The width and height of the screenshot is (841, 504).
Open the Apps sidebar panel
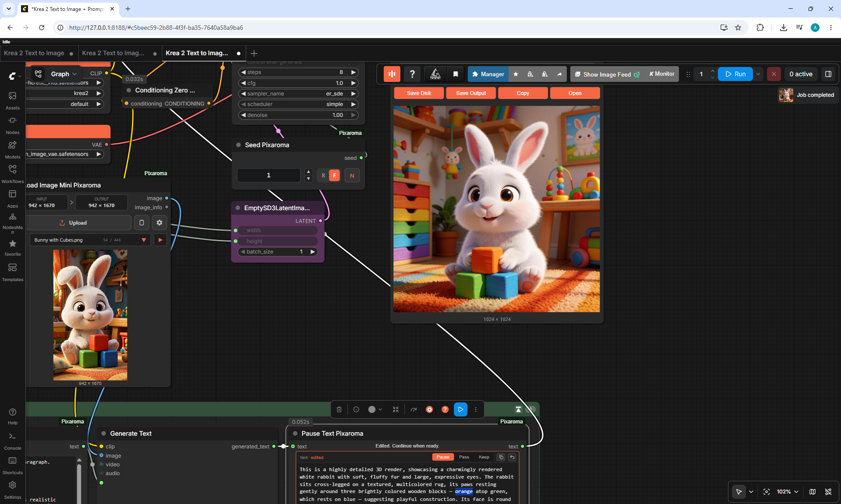pos(13,198)
